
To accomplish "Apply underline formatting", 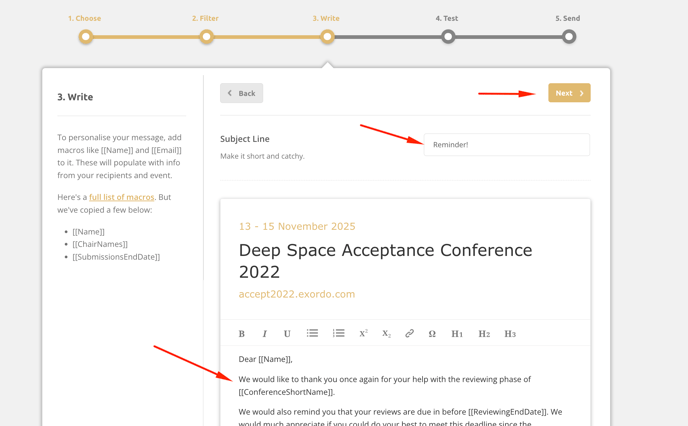I will pos(287,334).
